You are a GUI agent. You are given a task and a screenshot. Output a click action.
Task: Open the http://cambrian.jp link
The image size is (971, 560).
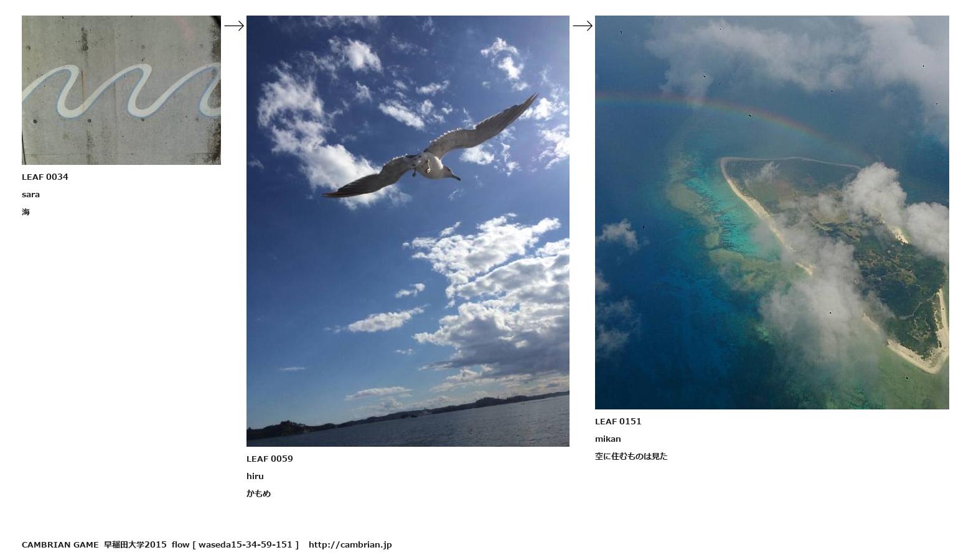click(350, 544)
